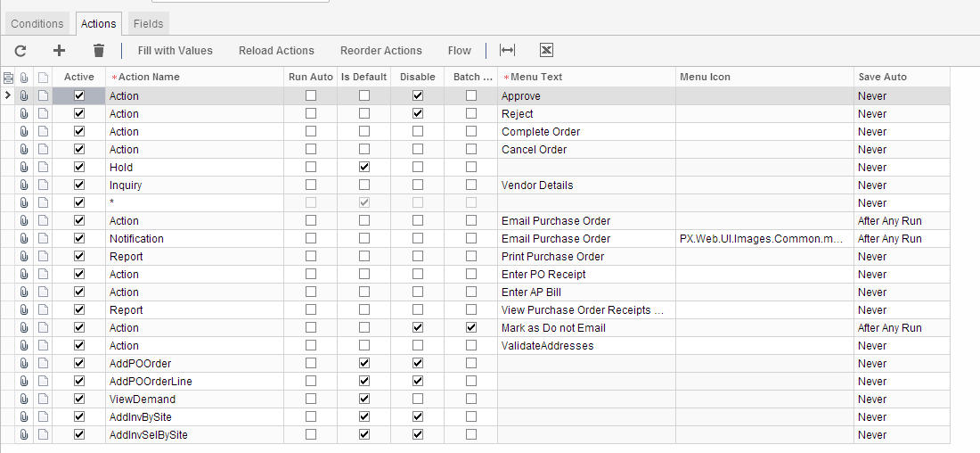Open attachments paperclip on Approve row
The image size is (980, 453).
click(24, 95)
